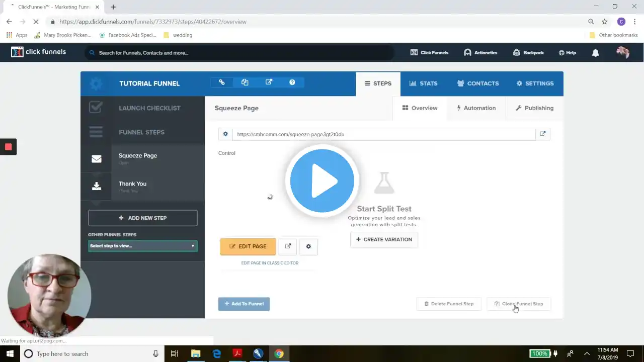
Task: Click the browser zoom magnifier icon
Action: tap(591, 22)
